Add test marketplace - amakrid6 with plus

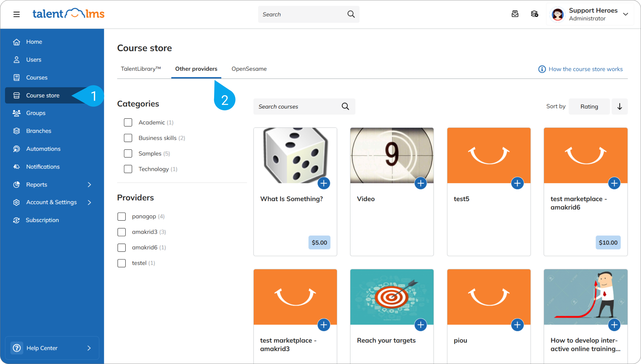614,183
